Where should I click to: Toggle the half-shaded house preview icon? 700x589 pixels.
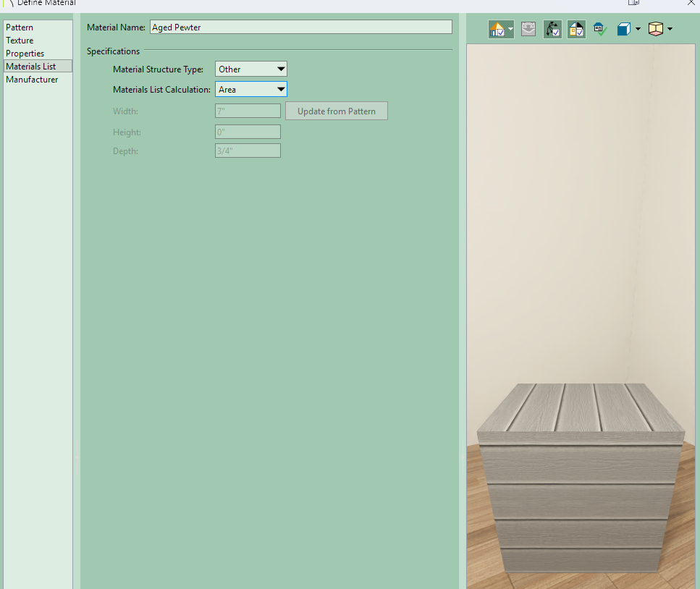pyautogui.click(x=576, y=29)
